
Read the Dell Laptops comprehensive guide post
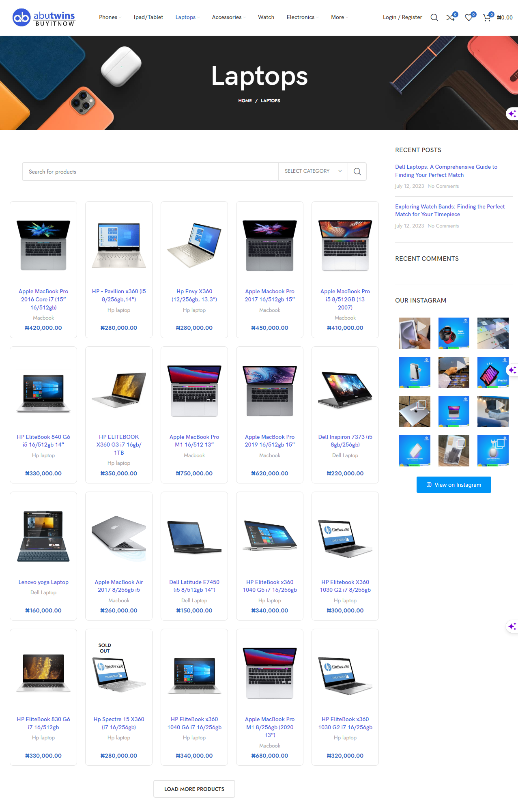pyautogui.click(x=446, y=171)
